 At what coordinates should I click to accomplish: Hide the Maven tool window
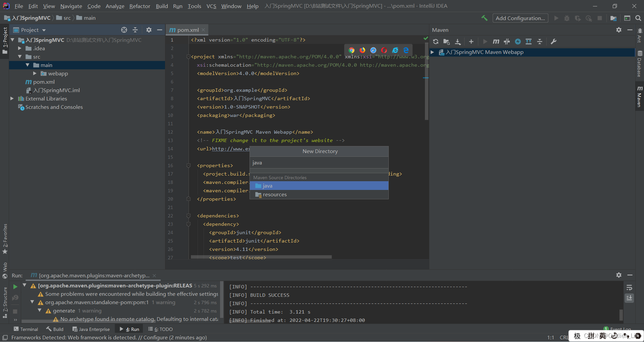(630, 30)
